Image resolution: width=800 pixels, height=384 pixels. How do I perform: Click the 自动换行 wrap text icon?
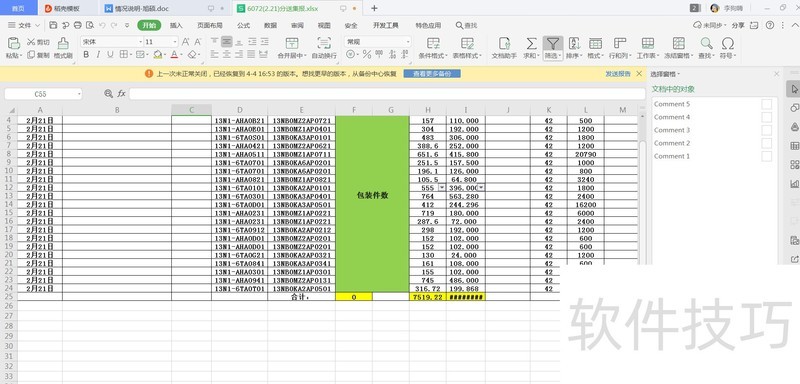[x=324, y=43]
